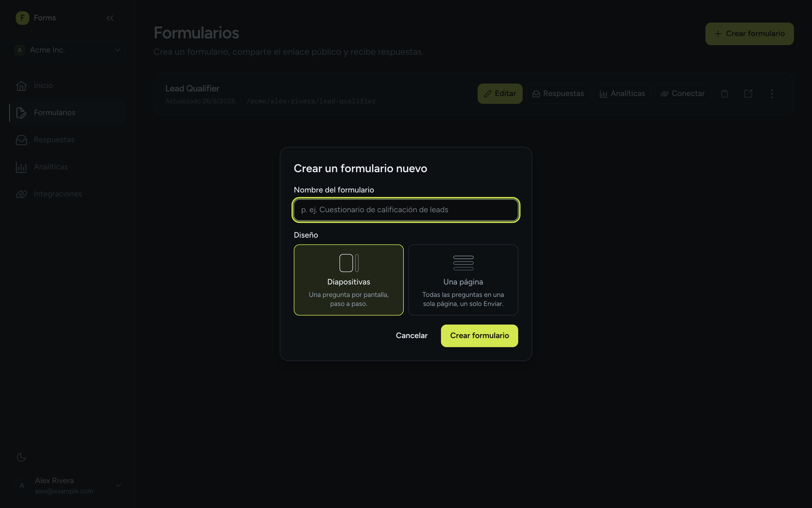
Task: Click Cancelar in the dialog
Action: point(412,336)
